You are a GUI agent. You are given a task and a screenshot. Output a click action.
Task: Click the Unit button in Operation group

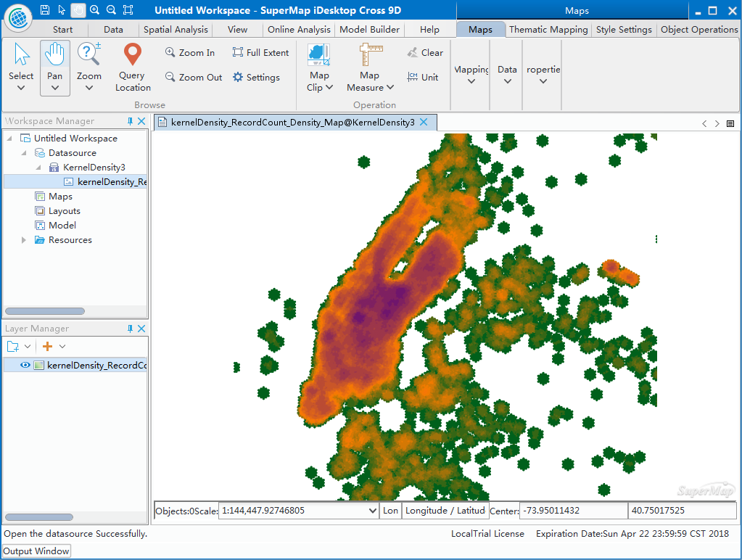click(x=423, y=78)
